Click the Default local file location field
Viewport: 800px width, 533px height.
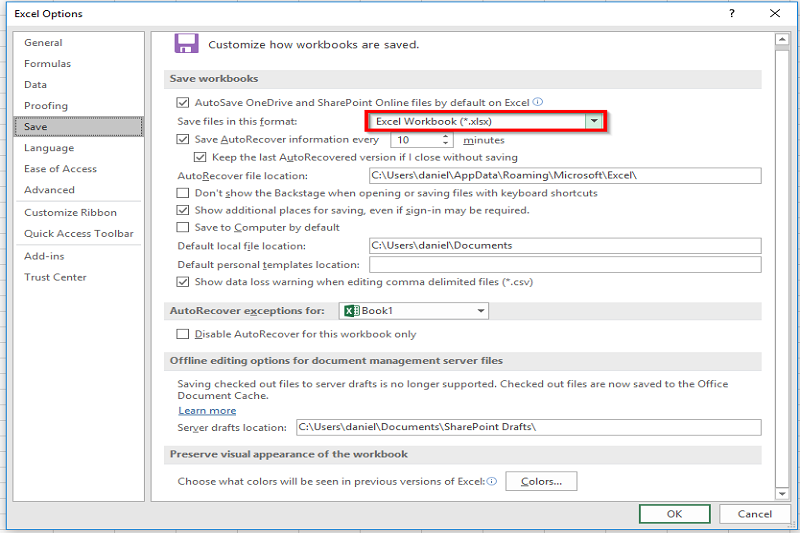click(x=565, y=245)
